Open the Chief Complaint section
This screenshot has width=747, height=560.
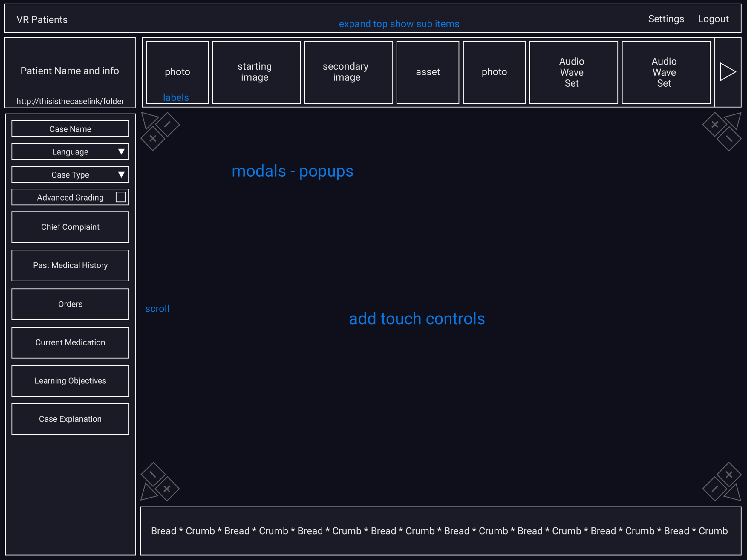point(70,227)
